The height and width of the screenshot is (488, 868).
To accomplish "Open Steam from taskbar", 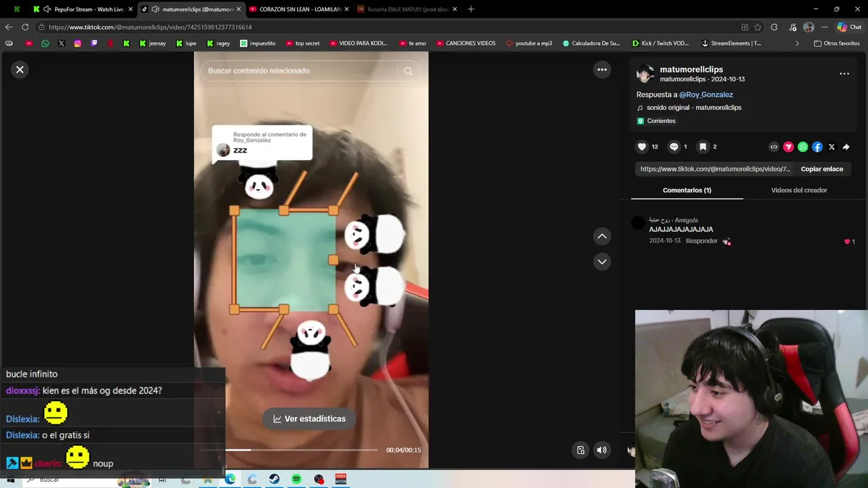I will coord(274,479).
